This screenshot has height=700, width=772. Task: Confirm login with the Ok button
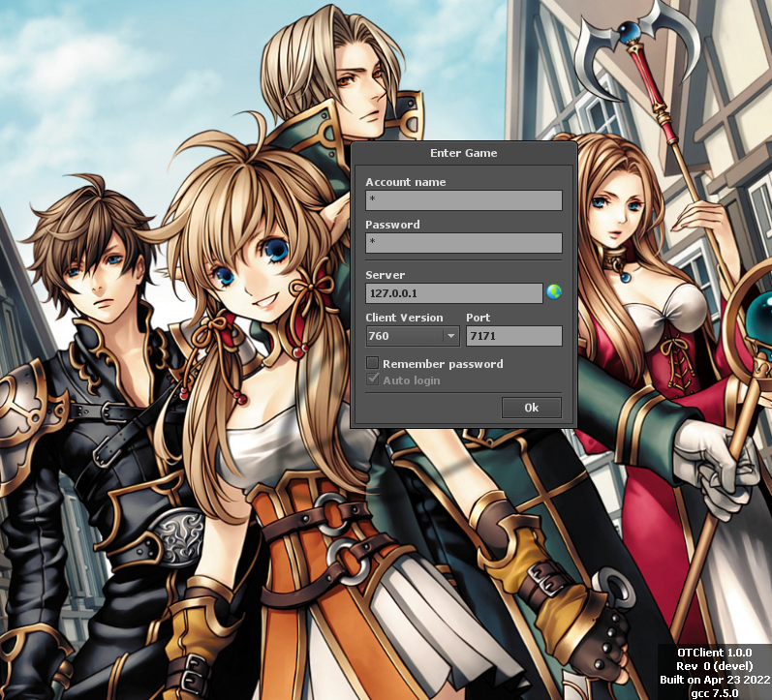[x=531, y=408]
